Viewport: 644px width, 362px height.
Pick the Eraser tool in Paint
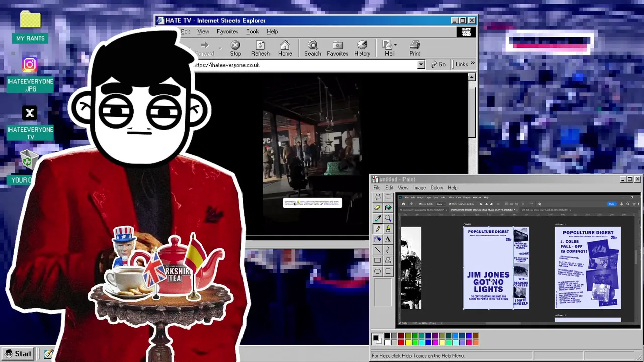pyautogui.click(x=377, y=207)
